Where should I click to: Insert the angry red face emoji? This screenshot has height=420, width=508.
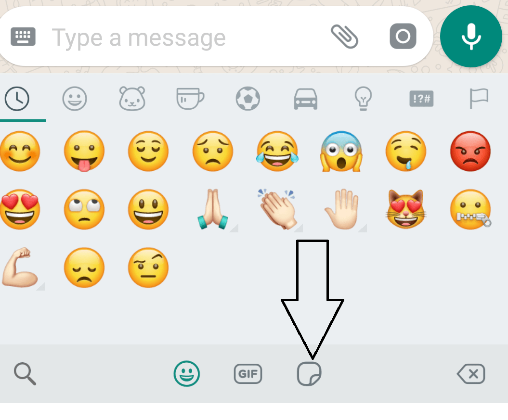(470, 151)
